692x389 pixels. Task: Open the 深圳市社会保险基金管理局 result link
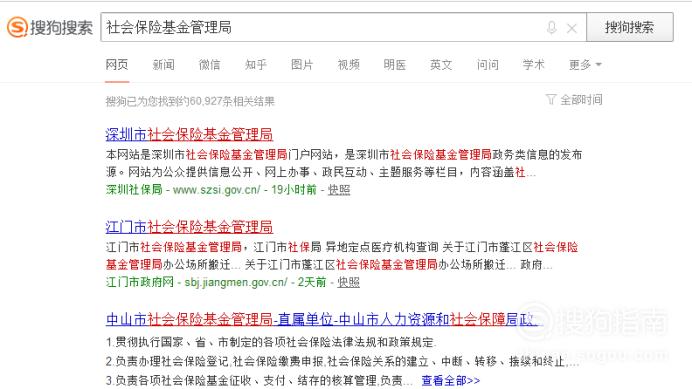pos(189,134)
